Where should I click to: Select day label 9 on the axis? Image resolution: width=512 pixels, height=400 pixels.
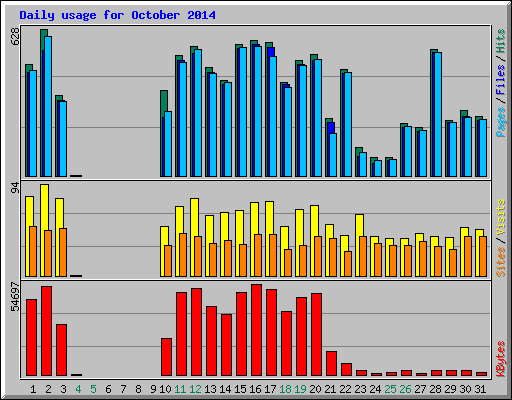pyautogui.click(x=153, y=389)
